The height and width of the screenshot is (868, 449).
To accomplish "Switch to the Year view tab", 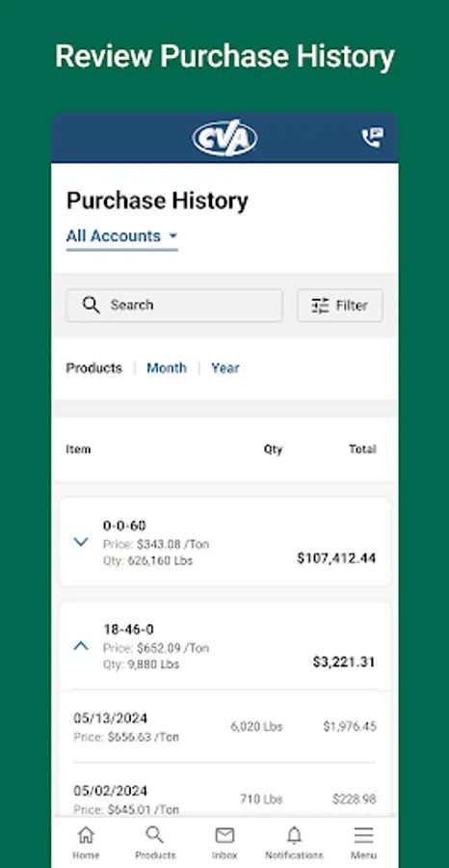I will [225, 368].
